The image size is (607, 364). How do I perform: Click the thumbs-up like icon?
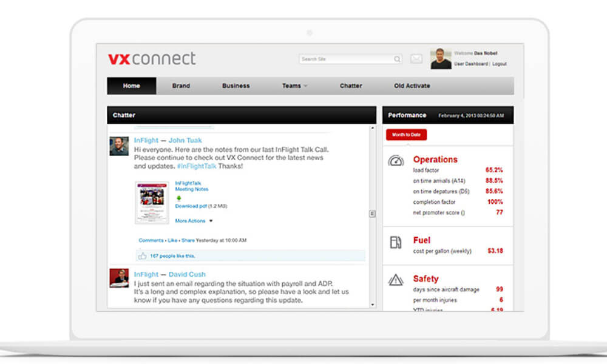(x=143, y=255)
